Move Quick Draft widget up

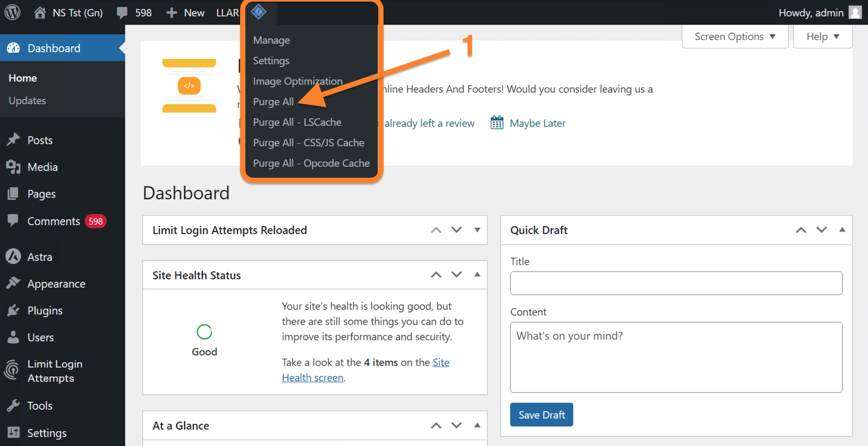pyautogui.click(x=801, y=230)
